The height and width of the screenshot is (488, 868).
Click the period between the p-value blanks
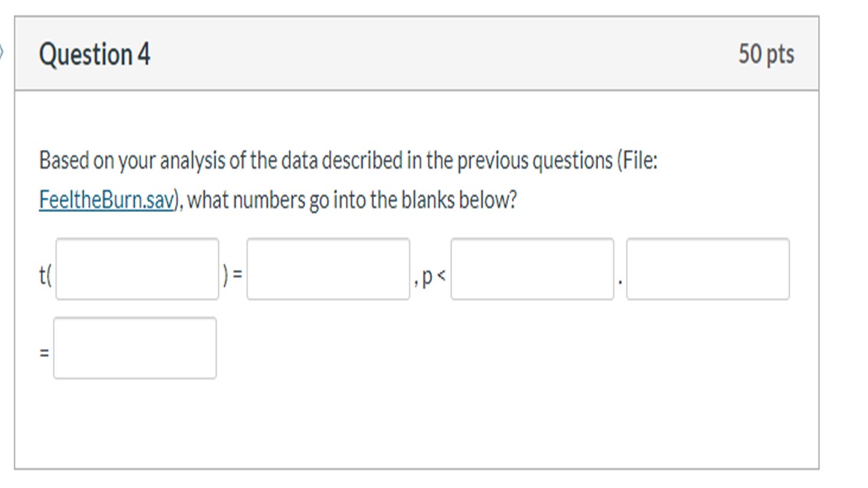coord(620,278)
